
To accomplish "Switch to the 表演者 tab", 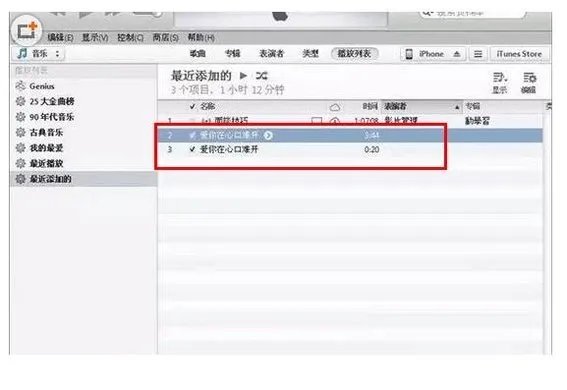I will point(272,54).
